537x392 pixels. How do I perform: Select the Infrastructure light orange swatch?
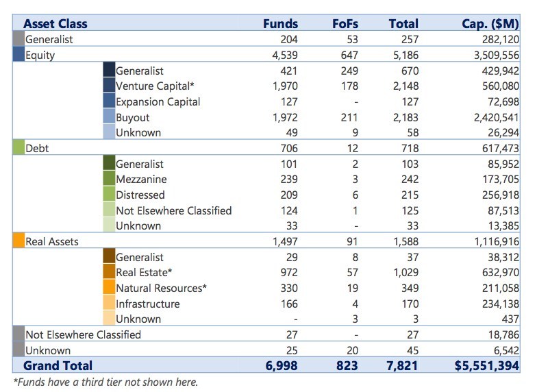[109, 304]
